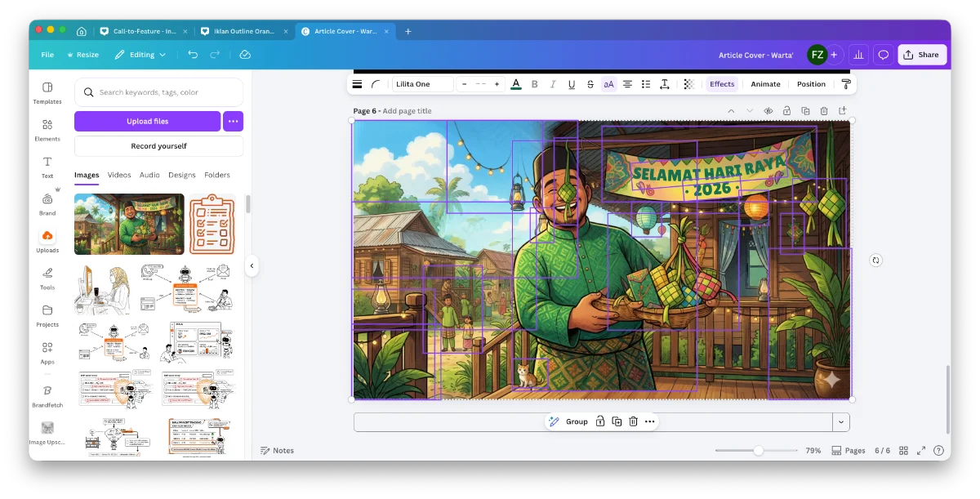
Task: Open the Projects panel in the sidebar
Action: click(47, 316)
